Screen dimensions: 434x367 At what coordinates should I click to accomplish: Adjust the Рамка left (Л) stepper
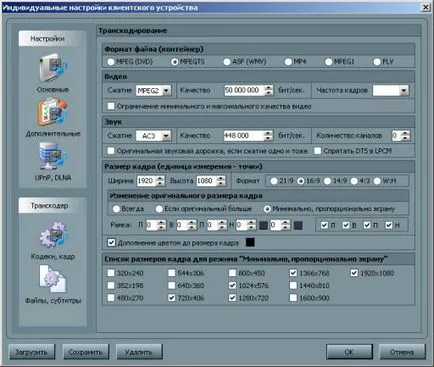(x=162, y=225)
